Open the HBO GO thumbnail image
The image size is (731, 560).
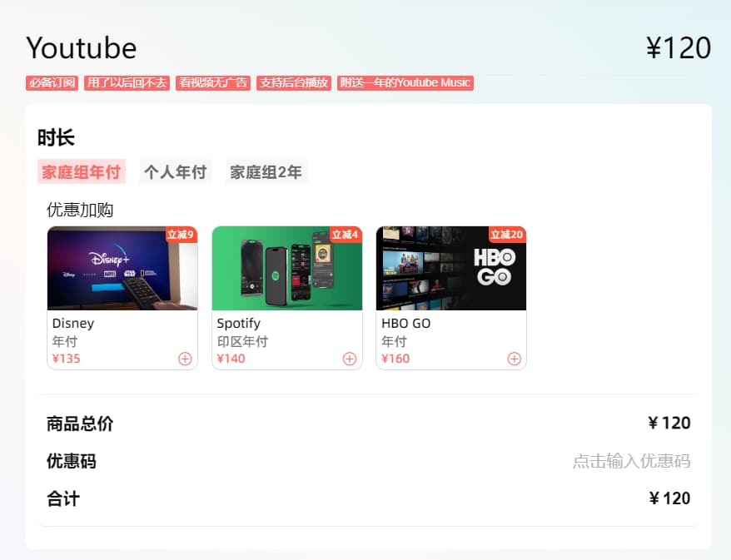tap(451, 269)
